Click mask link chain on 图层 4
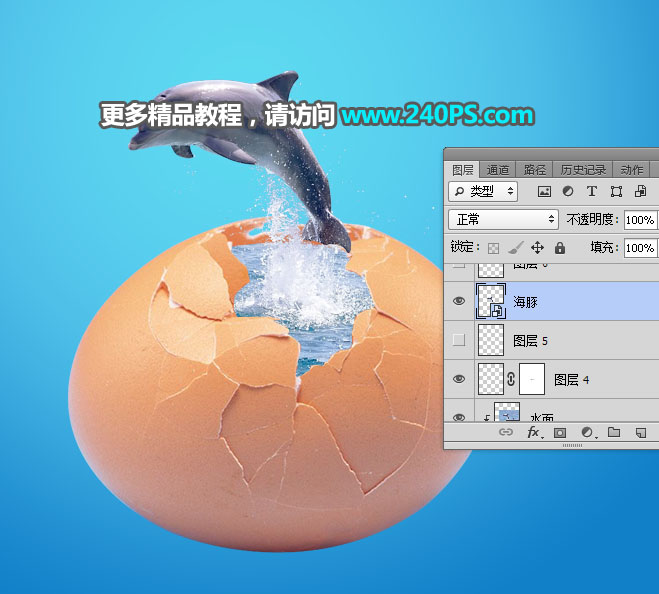Image resolution: width=659 pixels, height=594 pixels. [511, 379]
